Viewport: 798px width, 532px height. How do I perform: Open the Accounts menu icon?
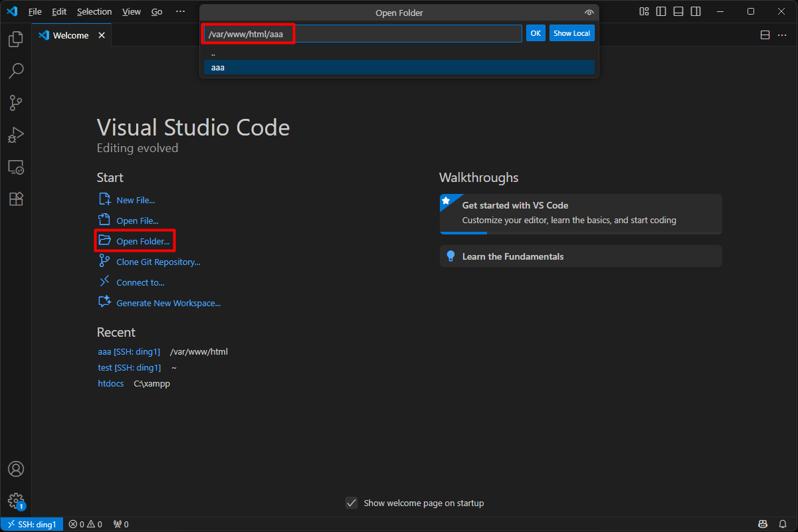pyautogui.click(x=16, y=469)
